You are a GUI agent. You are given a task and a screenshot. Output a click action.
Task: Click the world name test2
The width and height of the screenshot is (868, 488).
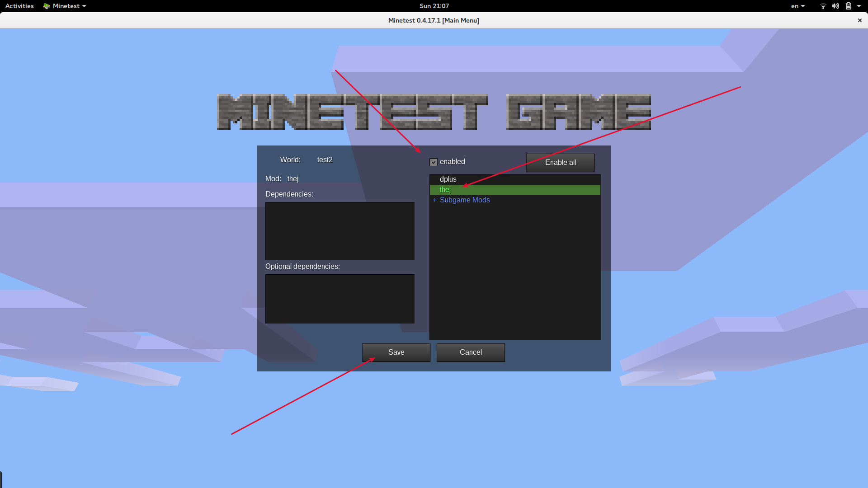click(x=325, y=160)
